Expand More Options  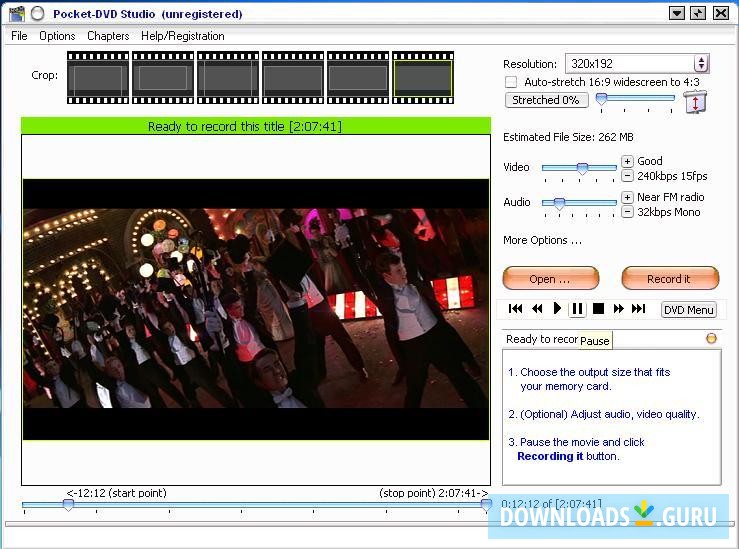tap(542, 240)
